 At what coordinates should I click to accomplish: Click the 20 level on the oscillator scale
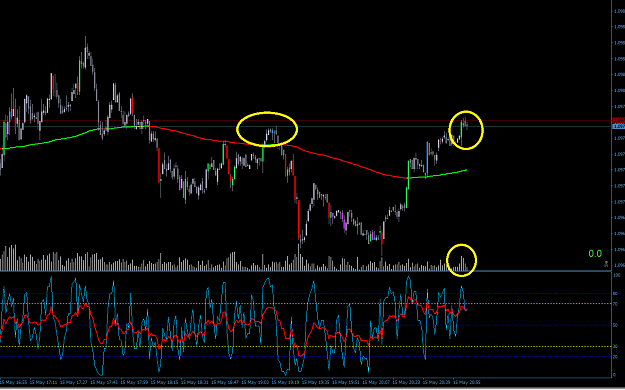[616, 357]
